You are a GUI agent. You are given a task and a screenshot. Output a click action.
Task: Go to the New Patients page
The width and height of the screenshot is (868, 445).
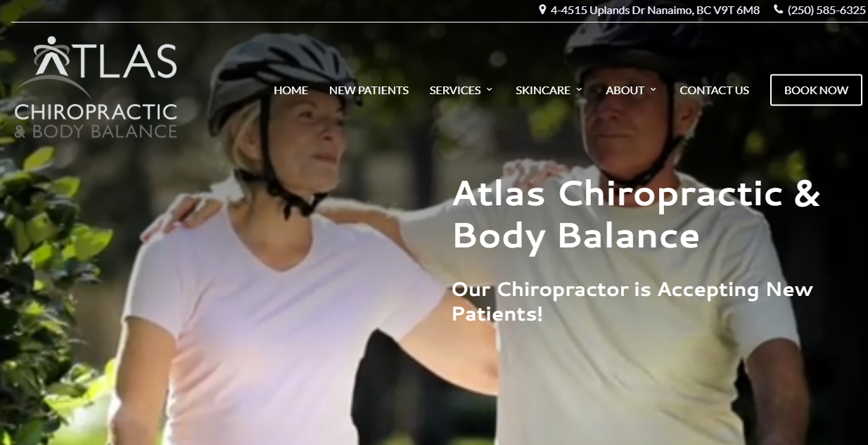[369, 90]
